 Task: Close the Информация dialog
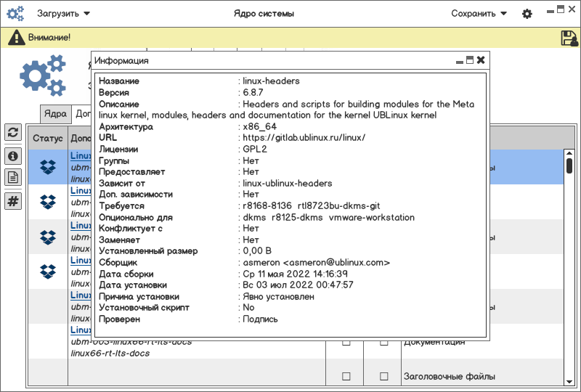(481, 60)
